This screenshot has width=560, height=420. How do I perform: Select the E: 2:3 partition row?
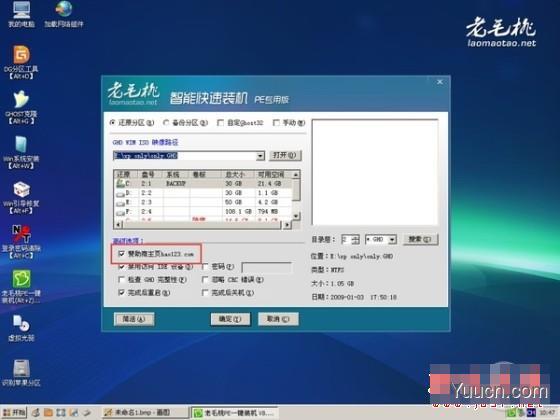(x=204, y=202)
